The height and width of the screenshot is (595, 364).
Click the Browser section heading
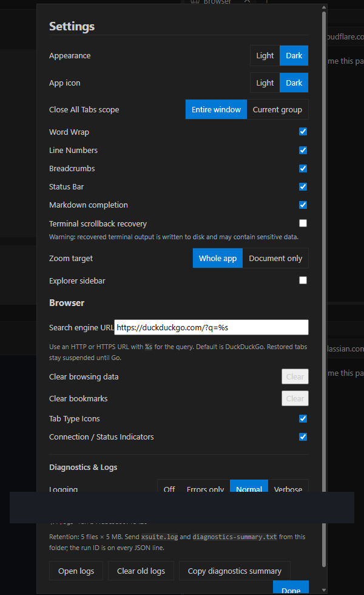(67, 303)
